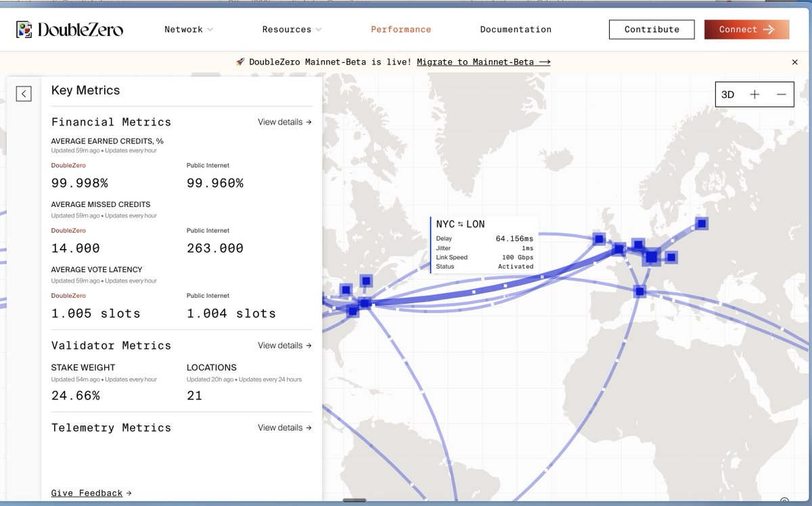
Task: Click the rocket icon in banner
Action: 240,62
